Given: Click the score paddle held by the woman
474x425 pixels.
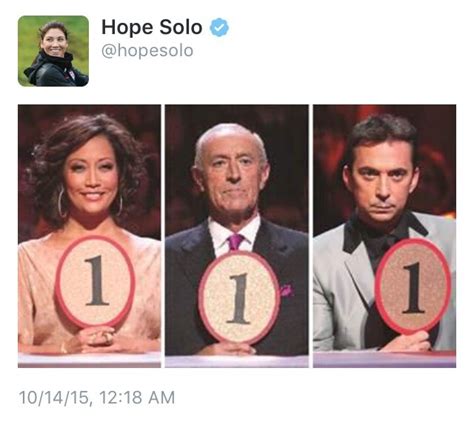Looking at the screenshot, I should pos(95,282).
